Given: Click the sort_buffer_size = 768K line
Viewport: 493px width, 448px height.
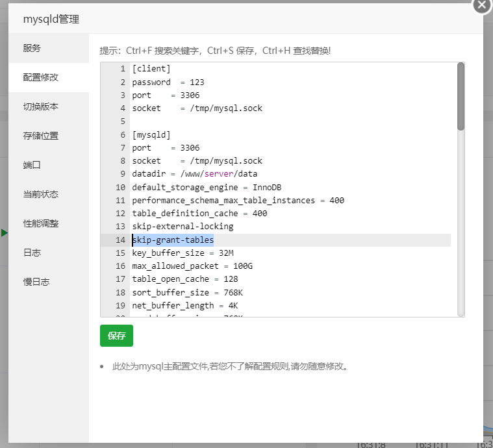Looking at the screenshot, I should pos(187,292).
